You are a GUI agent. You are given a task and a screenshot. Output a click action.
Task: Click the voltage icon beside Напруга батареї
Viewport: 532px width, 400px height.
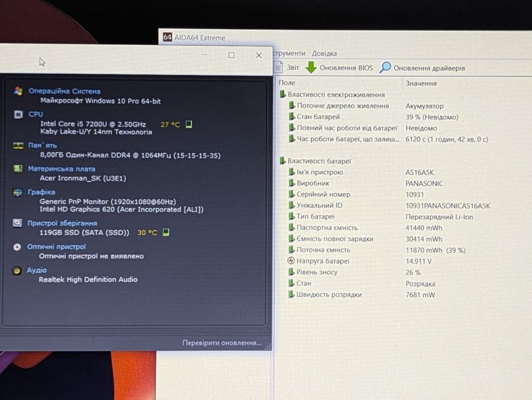[291, 261]
